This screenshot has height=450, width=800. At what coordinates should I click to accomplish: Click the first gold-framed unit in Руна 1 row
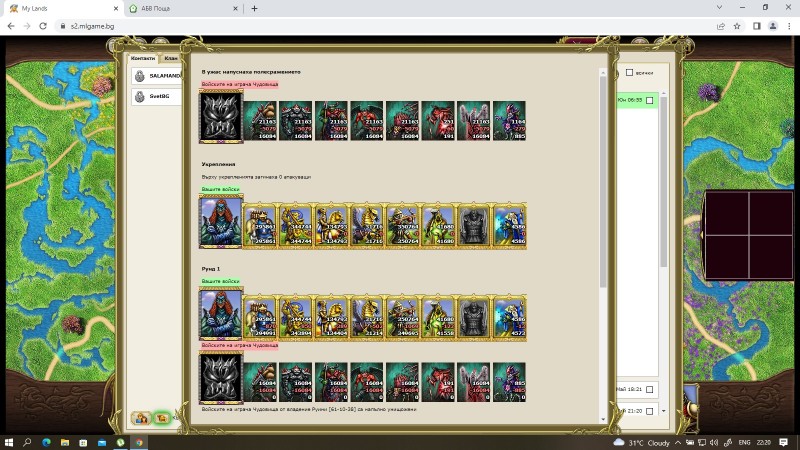tap(260, 317)
